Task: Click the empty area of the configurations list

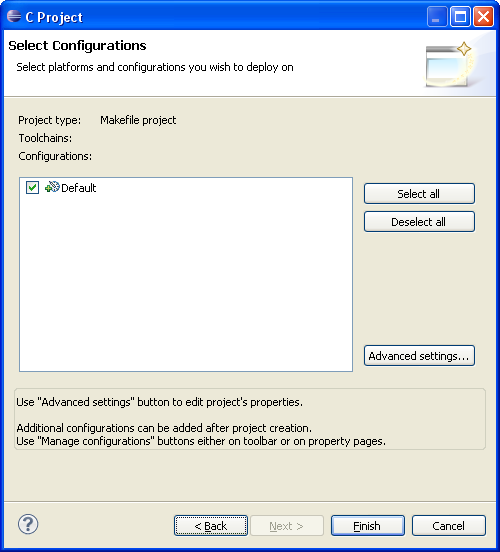Action: click(x=186, y=282)
